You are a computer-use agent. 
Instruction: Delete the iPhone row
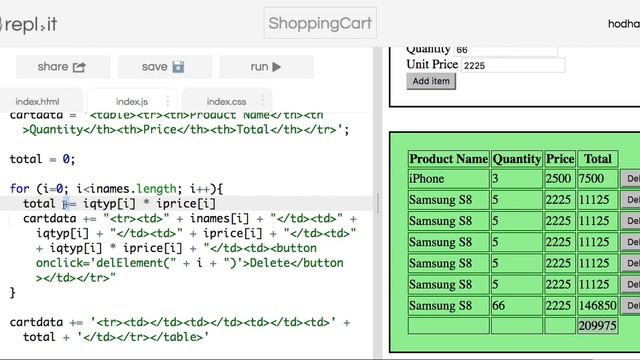point(631,178)
